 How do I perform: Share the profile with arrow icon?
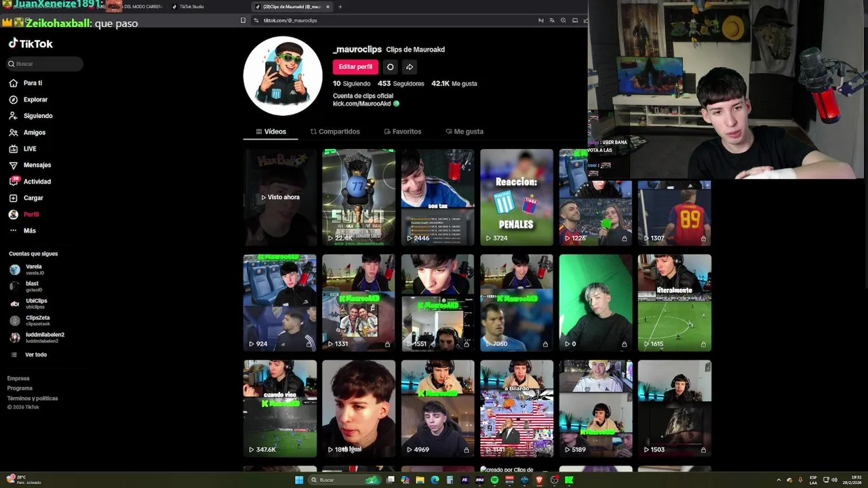[409, 66]
